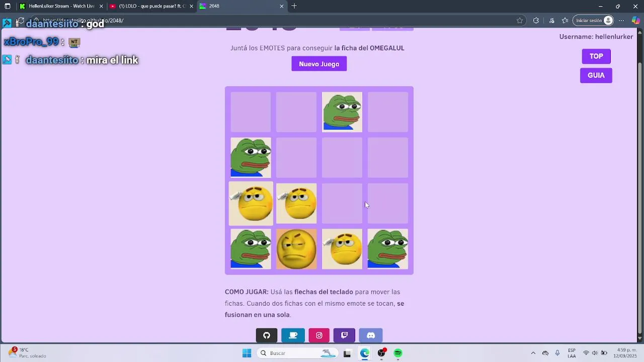Switch to the LOLO que puede pasar tab
The height and width of the screenshot is (362, 644).
(151, 6)
